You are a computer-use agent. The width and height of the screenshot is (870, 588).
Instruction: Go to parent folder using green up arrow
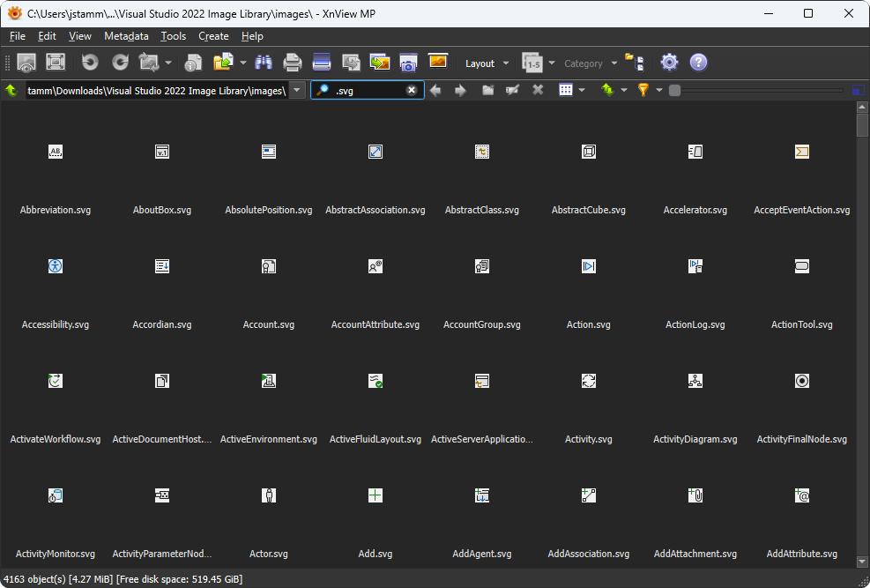click(11, 90)
